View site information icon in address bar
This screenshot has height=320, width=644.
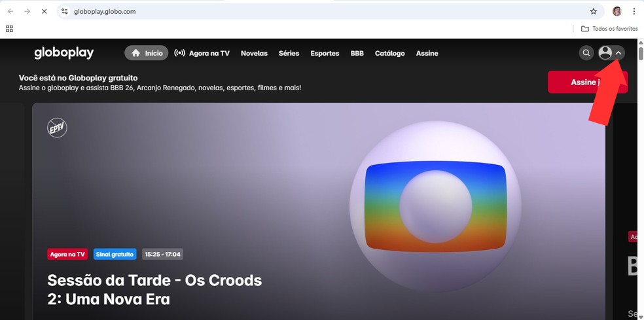pyautogui.click(x=65, y=12)
